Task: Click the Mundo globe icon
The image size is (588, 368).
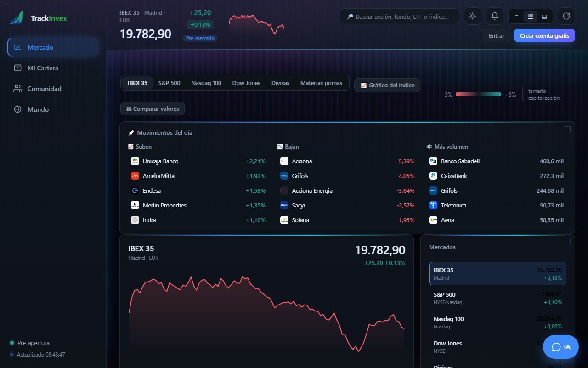Action: click(x=18, y=109)
